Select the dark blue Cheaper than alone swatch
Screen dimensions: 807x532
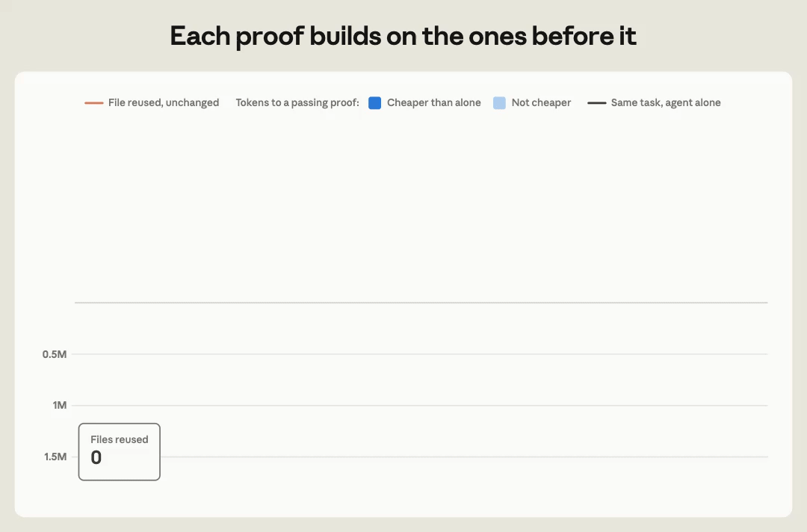374,103
